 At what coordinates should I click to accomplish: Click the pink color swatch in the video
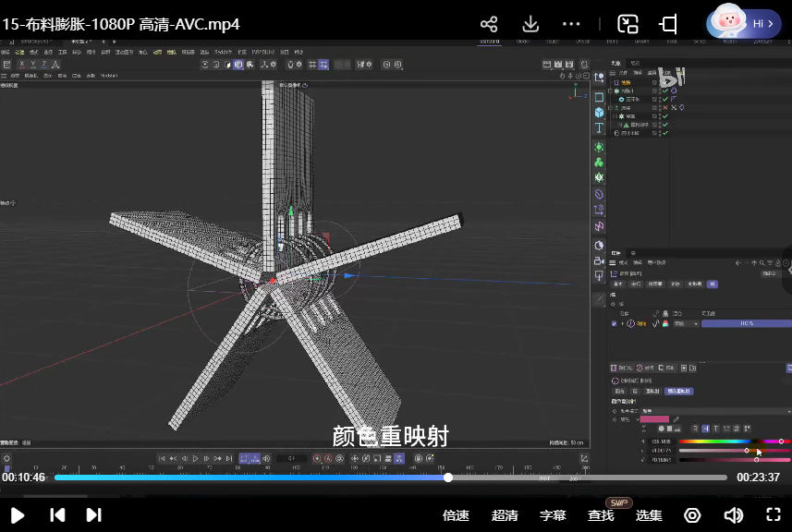[654, 419]
